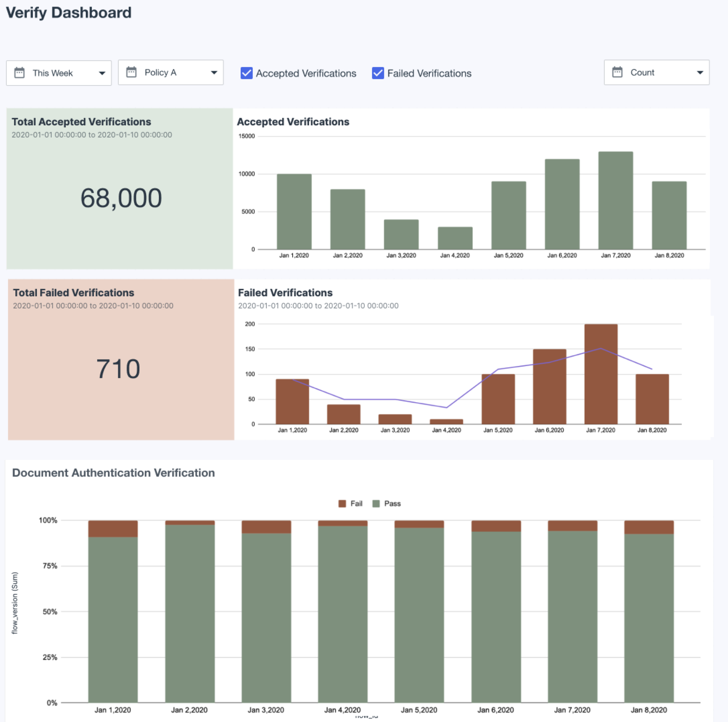Click the 200 y-axis label in Failed chart
This screenshot has height=722, width=728.
pyautogui.click(x=250, y=324)
